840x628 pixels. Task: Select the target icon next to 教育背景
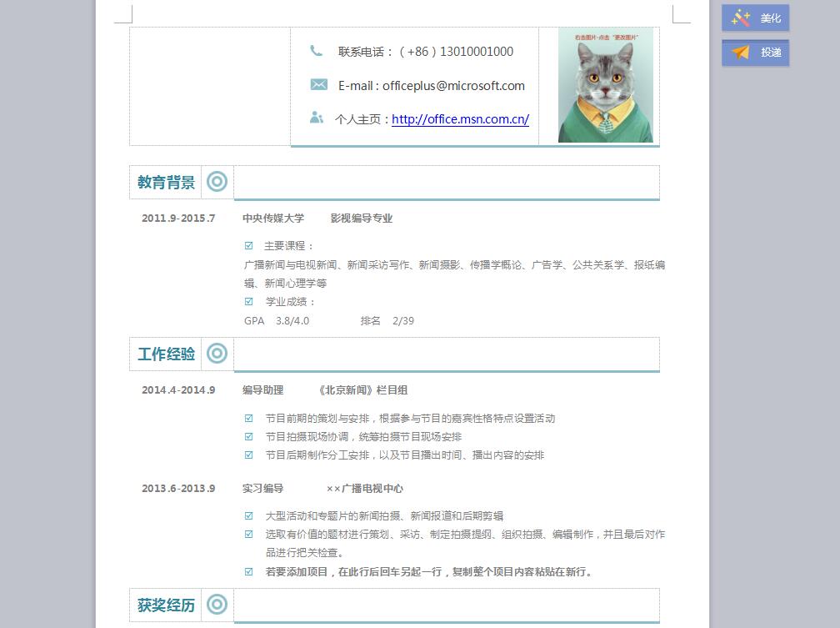pos(217,182)
